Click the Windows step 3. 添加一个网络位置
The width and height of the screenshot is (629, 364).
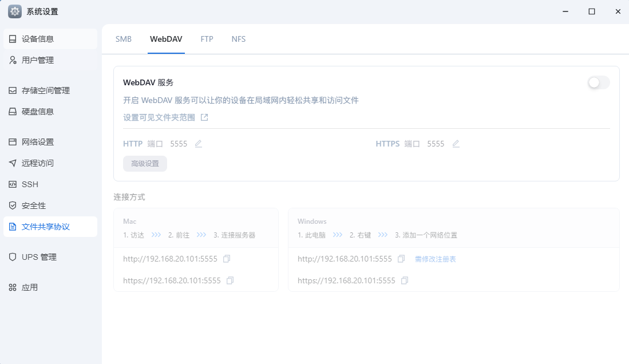pyautogui.click(x=426, y=235)
